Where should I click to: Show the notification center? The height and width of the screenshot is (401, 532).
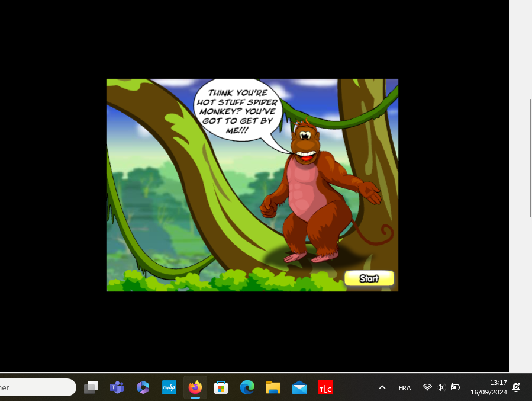coord(516,387)
